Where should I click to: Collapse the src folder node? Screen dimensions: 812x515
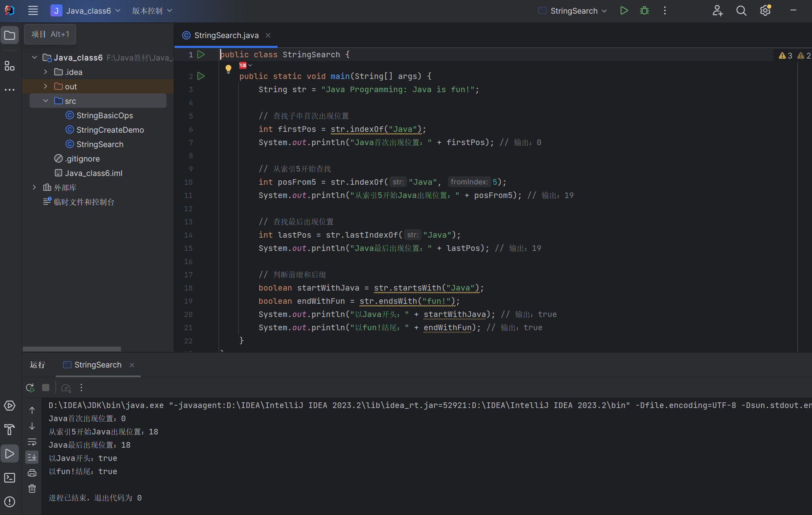45,101
